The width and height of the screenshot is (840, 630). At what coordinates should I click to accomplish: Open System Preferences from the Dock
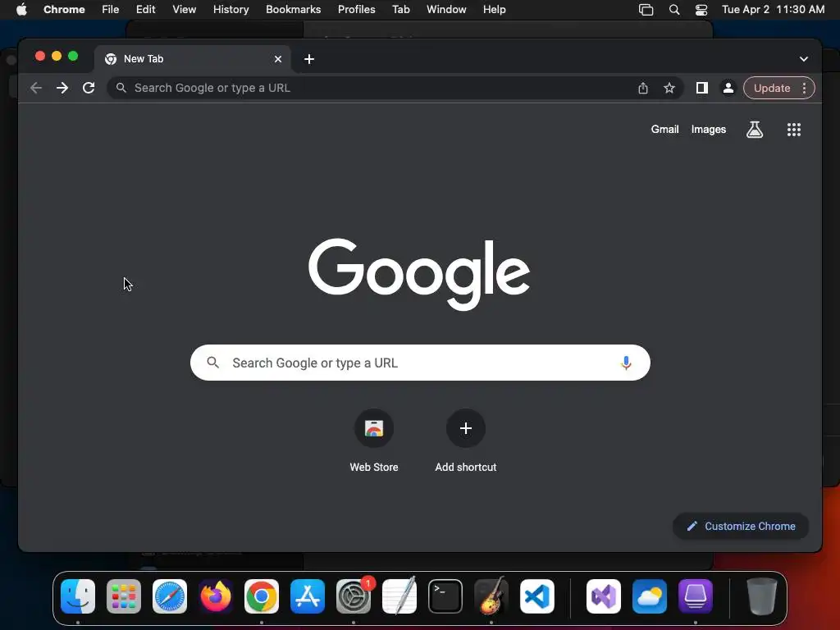pos(354,596)
